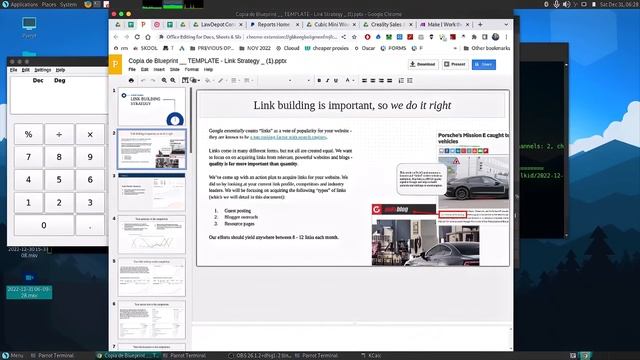Toggle underline formatting in toolbar
The width and height of the screenshot is (640, 360).
click(x=336, y=81)
